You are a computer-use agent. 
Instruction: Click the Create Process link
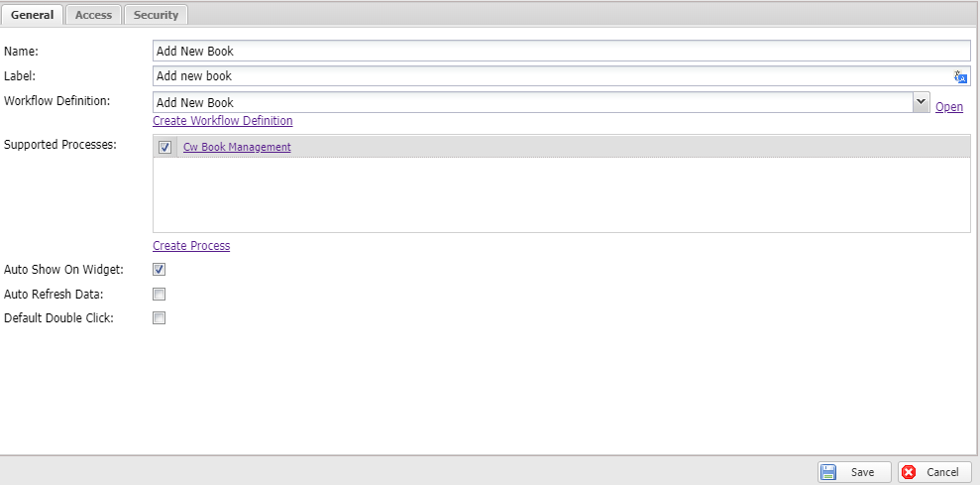click(x=191, y=245)
